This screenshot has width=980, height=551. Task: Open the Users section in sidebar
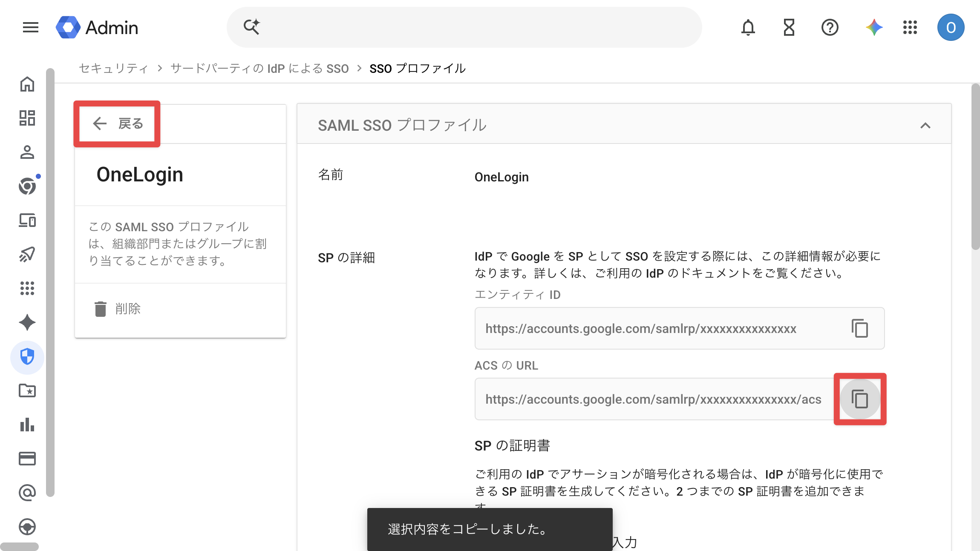point(27,152)
